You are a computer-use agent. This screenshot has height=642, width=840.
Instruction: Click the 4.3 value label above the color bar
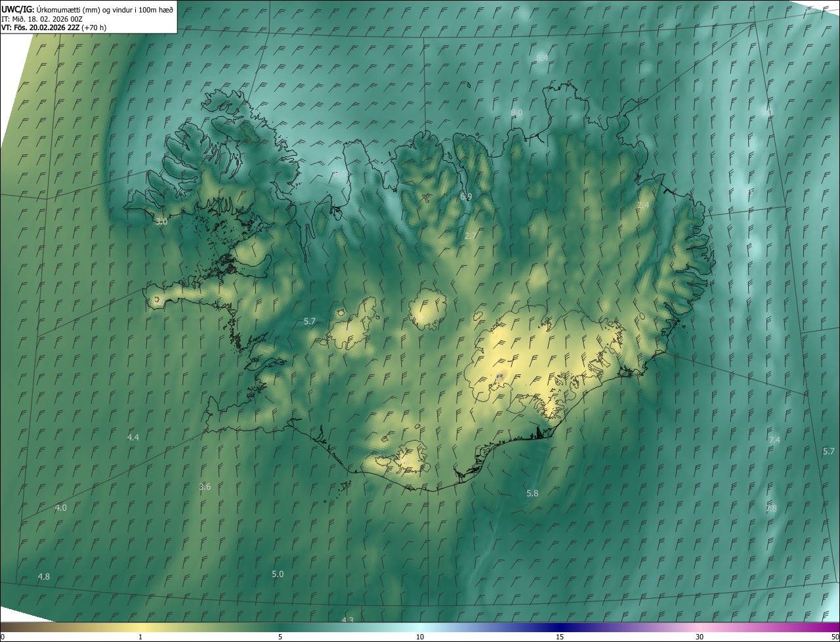tap(348, 620)
